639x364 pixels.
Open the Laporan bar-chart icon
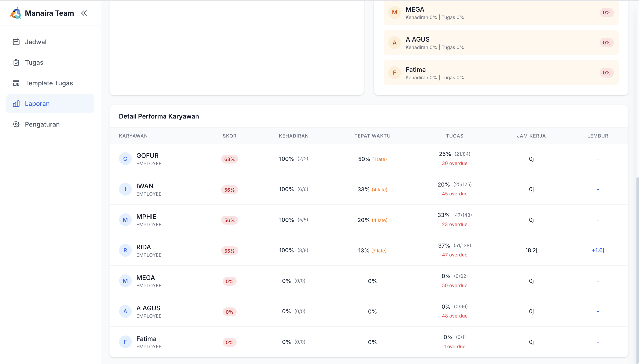pyautogui.click(x=16, y=104)
